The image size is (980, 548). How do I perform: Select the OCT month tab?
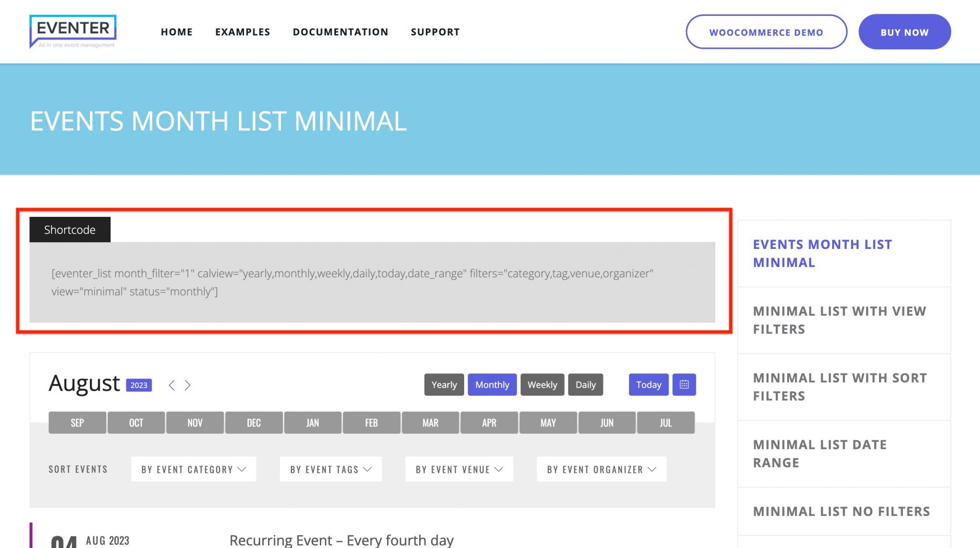pos(136,423)
